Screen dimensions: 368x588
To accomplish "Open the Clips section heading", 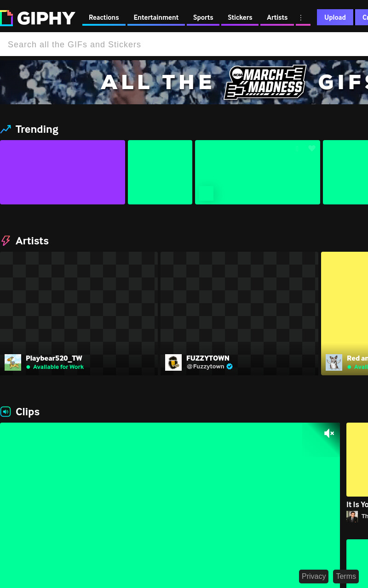I will [x=28, y=412].
